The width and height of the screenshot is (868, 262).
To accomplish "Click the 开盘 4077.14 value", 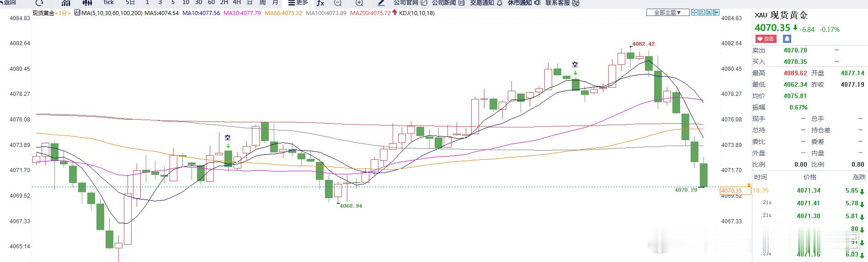I will [x=852, y=73].
